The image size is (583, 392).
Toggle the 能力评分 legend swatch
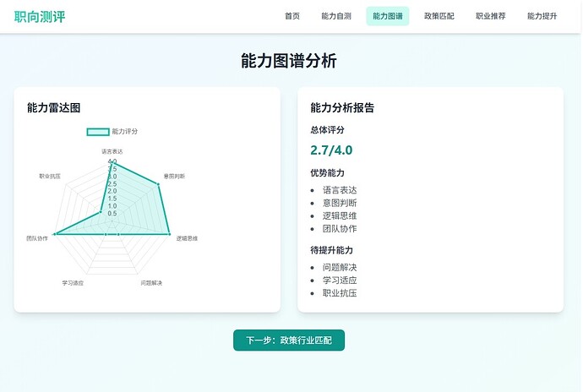[x=98, y=132]
